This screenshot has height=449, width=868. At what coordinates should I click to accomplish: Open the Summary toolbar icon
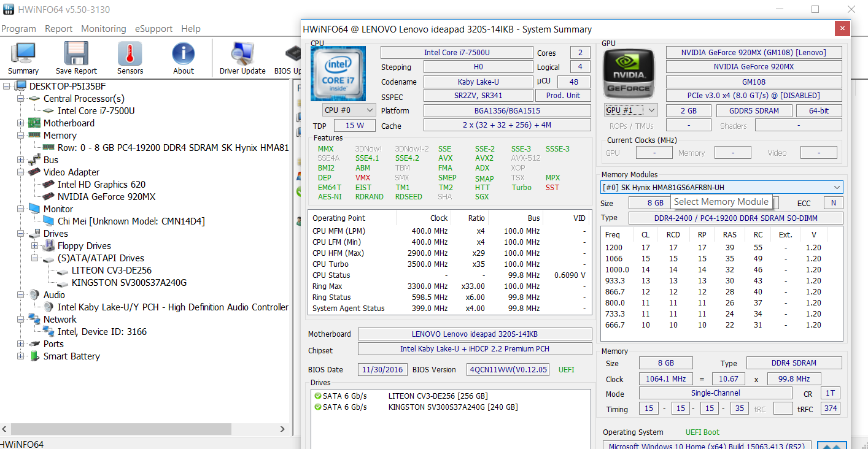(x=23, y=58)
